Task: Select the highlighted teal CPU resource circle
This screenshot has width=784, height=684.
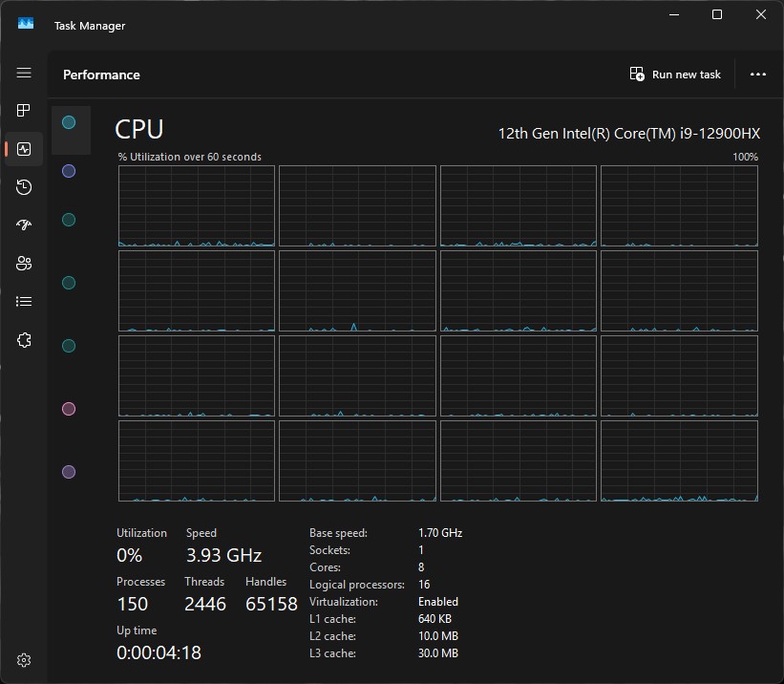Action: 69,122
